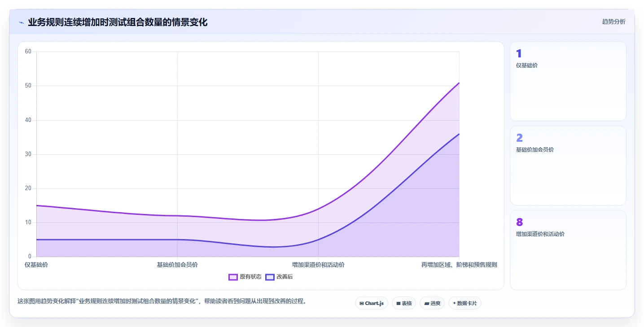The width and height of the screenshot is (644, 327).
Task: Click the description sentence below the chart
Action: pos(163,301)
